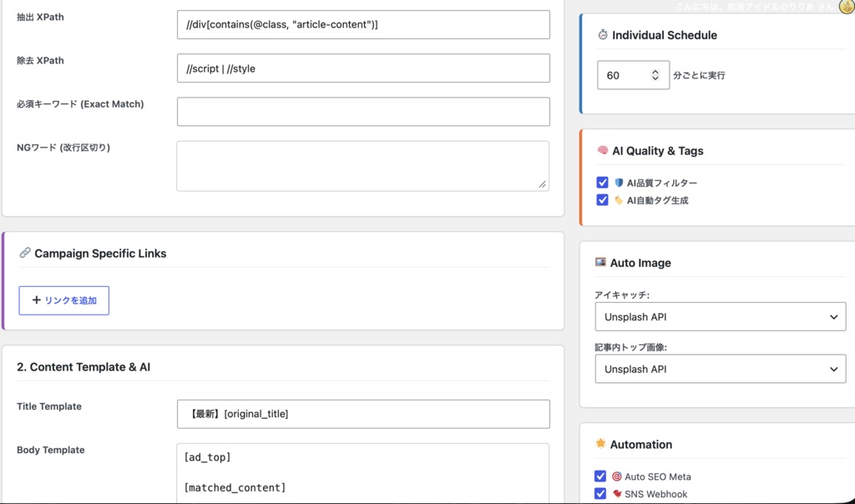Image resolution: width=855 pixels, height=504 pixels.
Task: Click the '2. Content Template & AI' heading
Action: 83,366
